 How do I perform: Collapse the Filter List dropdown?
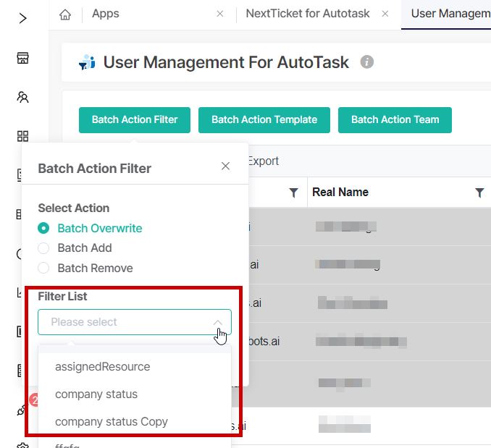(217, 322)
